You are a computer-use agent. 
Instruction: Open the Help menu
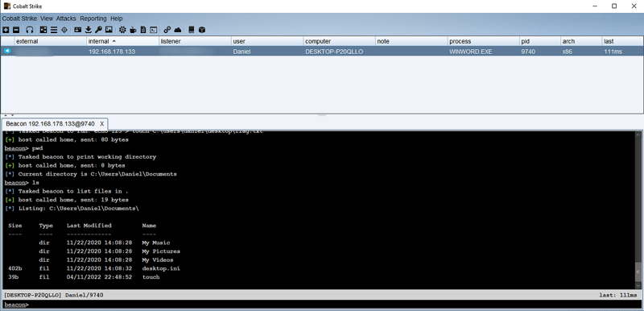coord(117,19)
